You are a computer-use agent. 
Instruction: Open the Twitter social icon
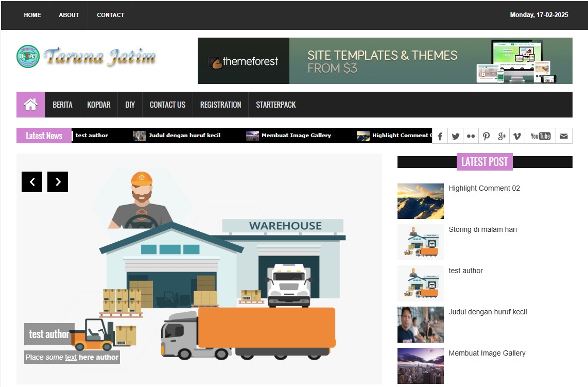[x=455, y=136]
